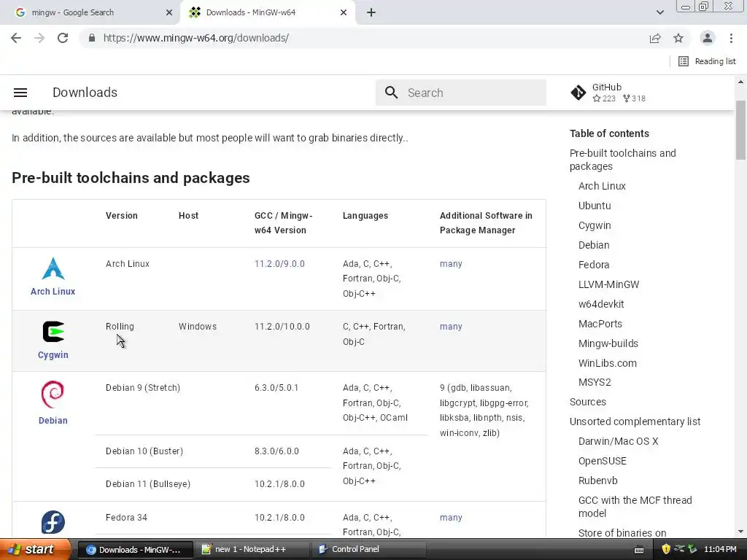Click the keyboard icon in system tray
This screenshot has width=747, height=560.
(639, 550)
